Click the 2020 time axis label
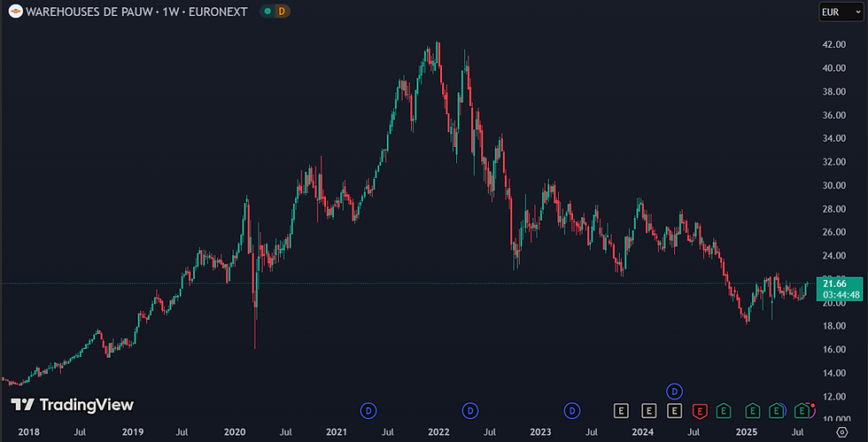 [235, 432]
